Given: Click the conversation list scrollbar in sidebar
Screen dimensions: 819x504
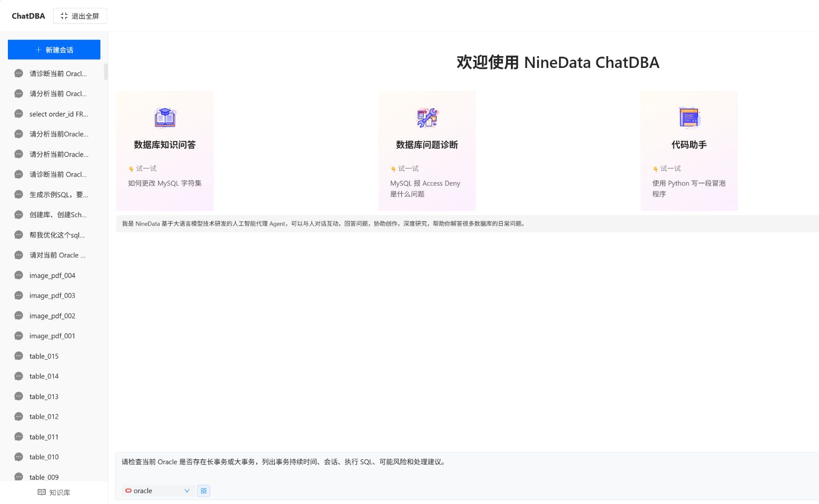Looking at the screenshot, I should 106,71.
